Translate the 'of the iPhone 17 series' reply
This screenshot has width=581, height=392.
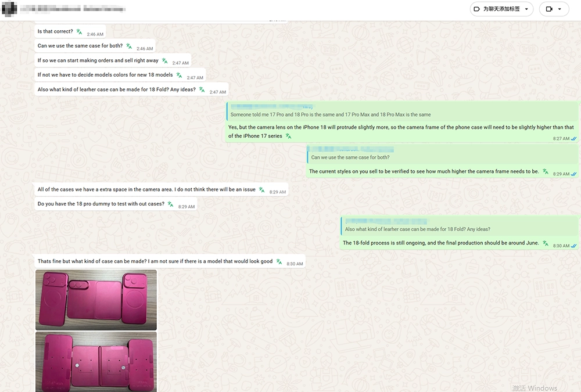click(x=288, y=136)
